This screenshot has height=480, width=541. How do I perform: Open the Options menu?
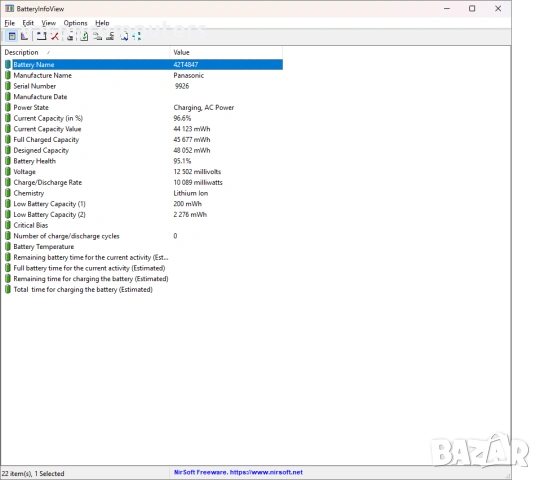click(x=75, y=23)
